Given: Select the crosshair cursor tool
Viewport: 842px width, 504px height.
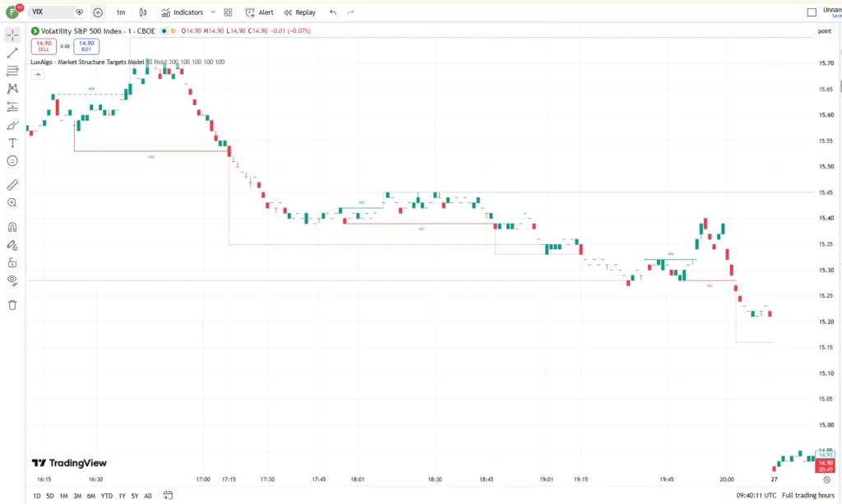Looking at the screenshot, I should [x=12, y=35].
